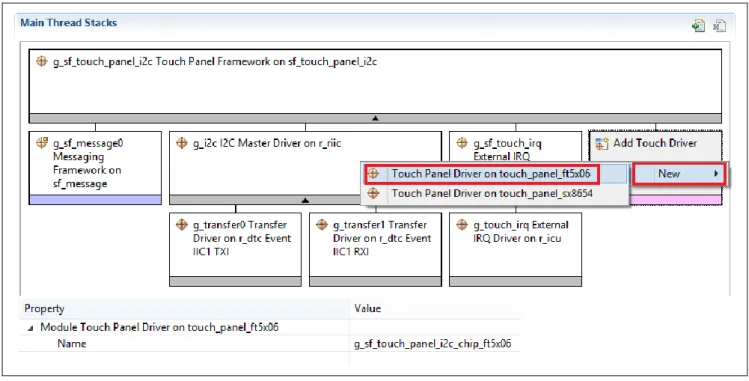Click the New submenu arrow
749x381 pixels.
[716, 174]
